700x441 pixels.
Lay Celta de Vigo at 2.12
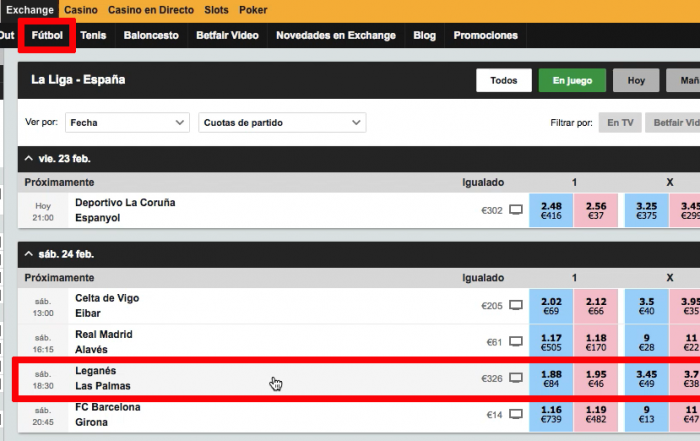click(x=596, y=306)
